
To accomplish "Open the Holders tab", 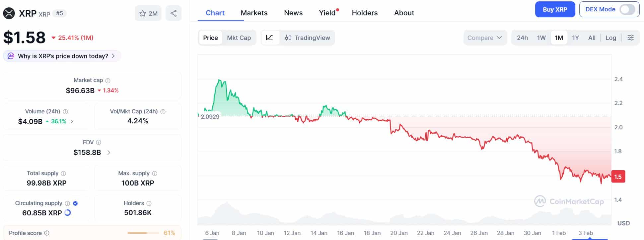I will (x=364, y=13).
